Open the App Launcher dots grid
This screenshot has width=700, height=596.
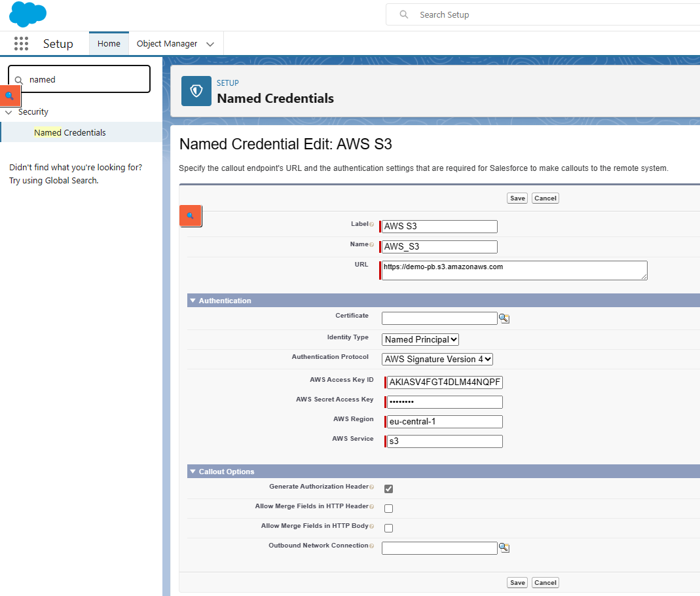pyautogui.click(x=21, y=43)
